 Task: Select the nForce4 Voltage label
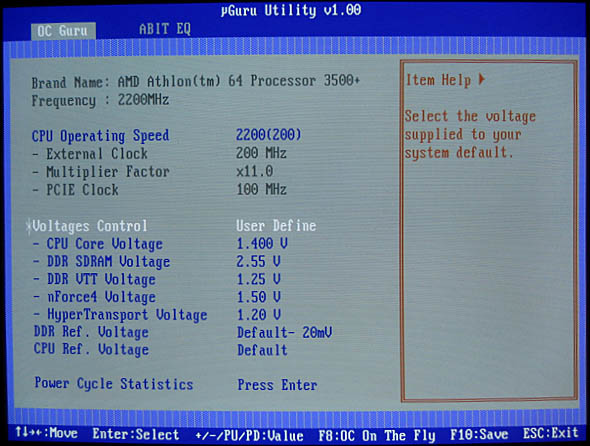101,297
